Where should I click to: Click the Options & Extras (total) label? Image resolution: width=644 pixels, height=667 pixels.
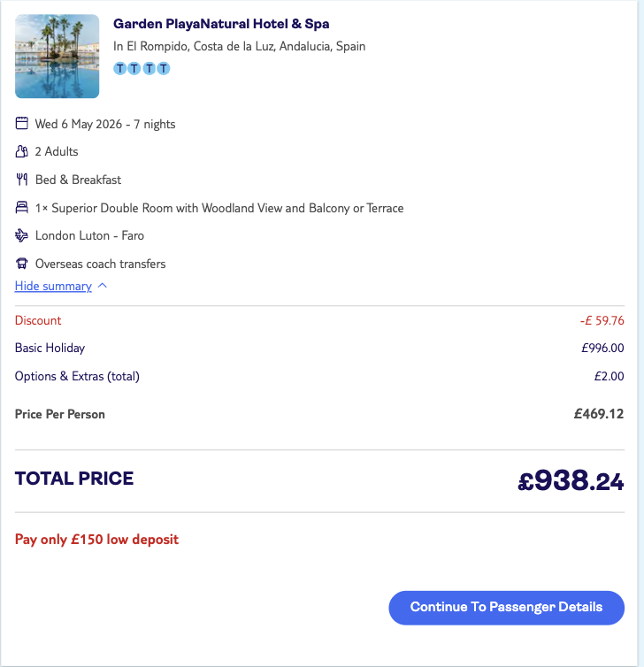point(77,376)
